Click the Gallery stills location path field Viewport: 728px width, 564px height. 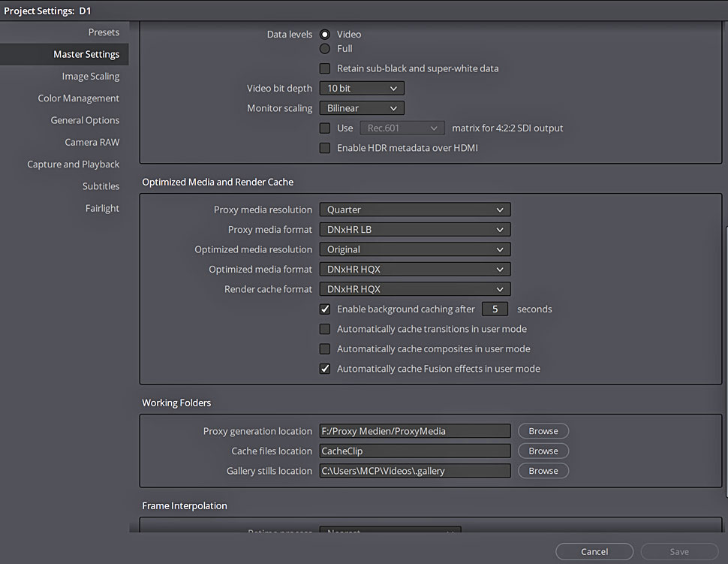pos(414,471)
